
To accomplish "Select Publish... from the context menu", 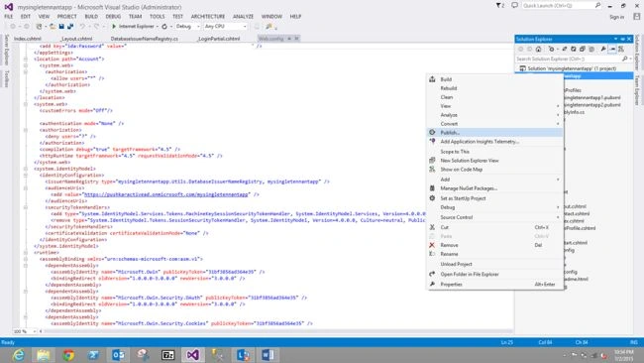I will pos(494,132).
